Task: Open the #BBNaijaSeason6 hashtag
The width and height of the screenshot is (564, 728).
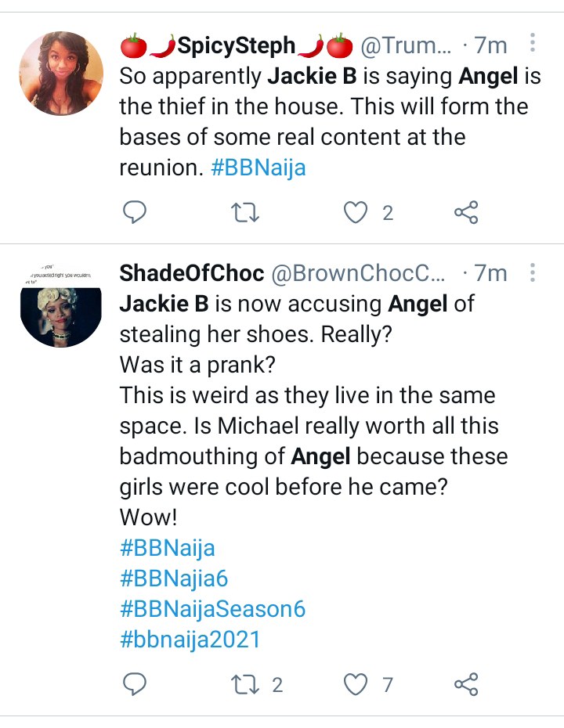Action: pyautogui.click(x=212, y=609)
